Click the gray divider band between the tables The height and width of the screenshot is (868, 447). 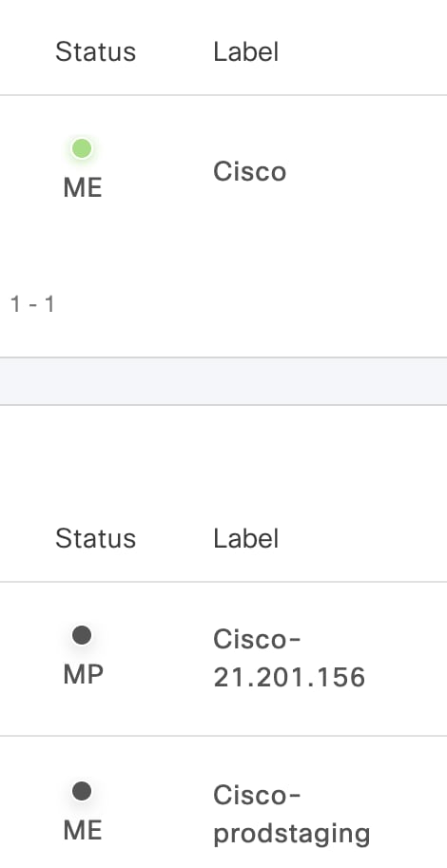pyautogui.click(x=223, y=381)
